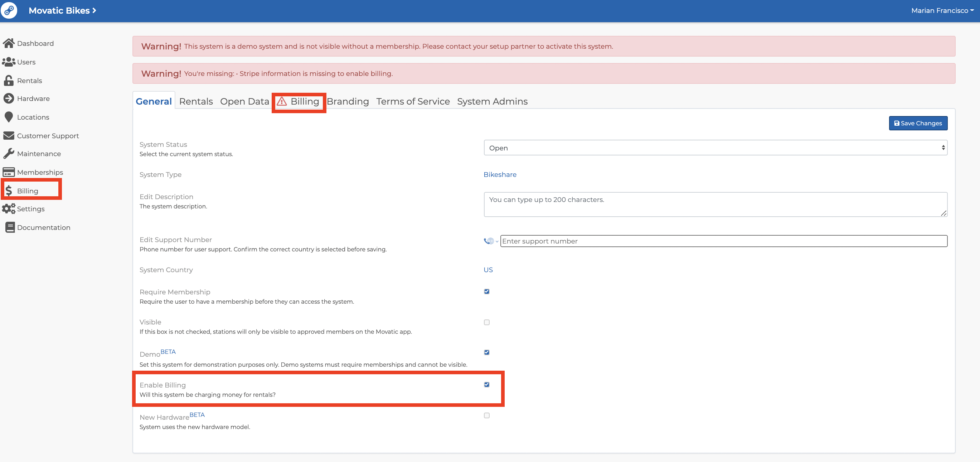This screenshot has width=980, height=462.
Task: Switch to the Open Data tab
Action: [244, 101]
